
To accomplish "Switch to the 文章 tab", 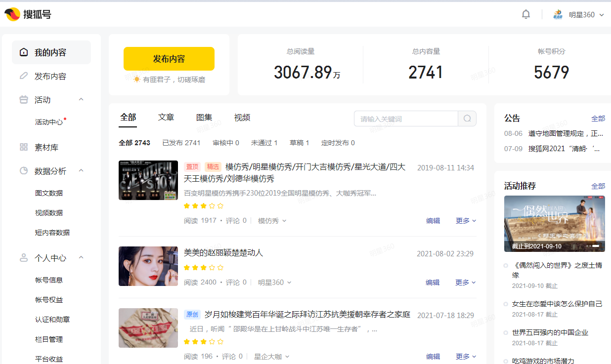I will pyautogui.click(x=166, y=118).
